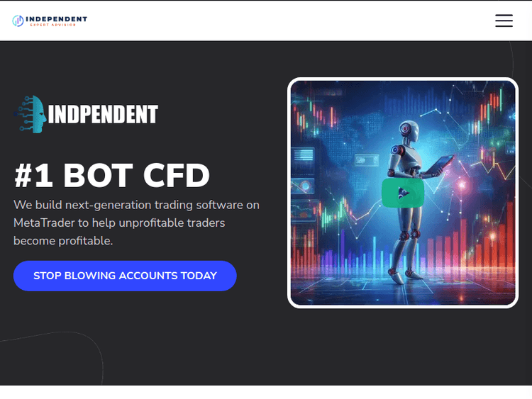The width and height of the screenshot is (532, 399).
Task: Click the robot's feet in the thumbnail
Action: click(404, 274)
